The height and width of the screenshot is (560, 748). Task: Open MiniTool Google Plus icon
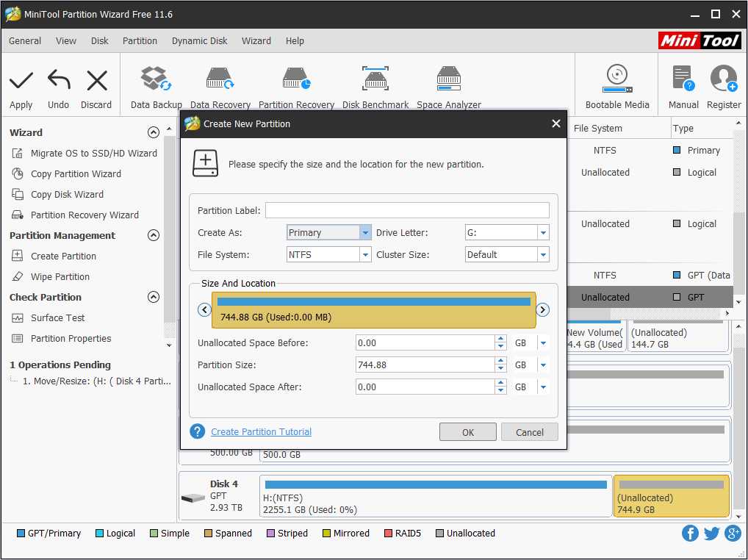point(733,534)
